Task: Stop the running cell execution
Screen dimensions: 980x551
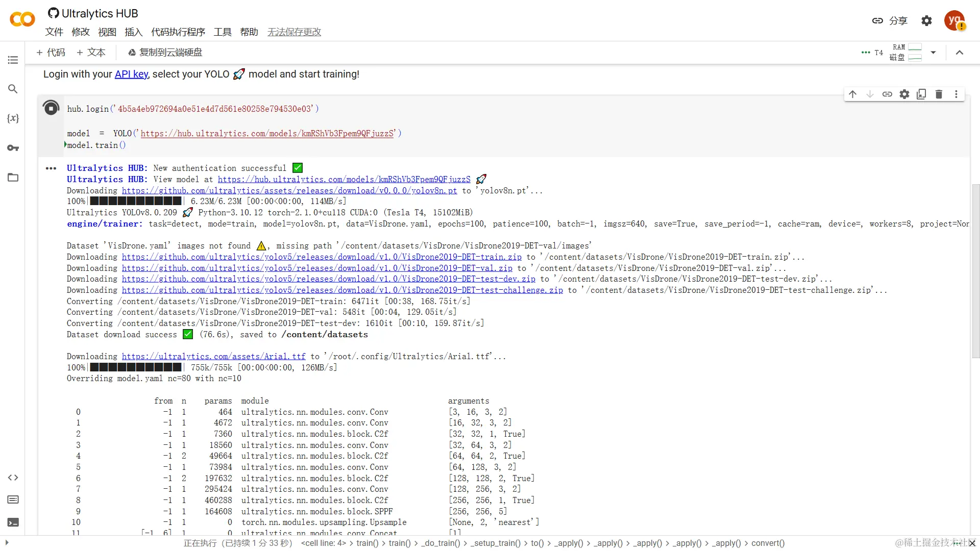Action: tap(51, 108)
